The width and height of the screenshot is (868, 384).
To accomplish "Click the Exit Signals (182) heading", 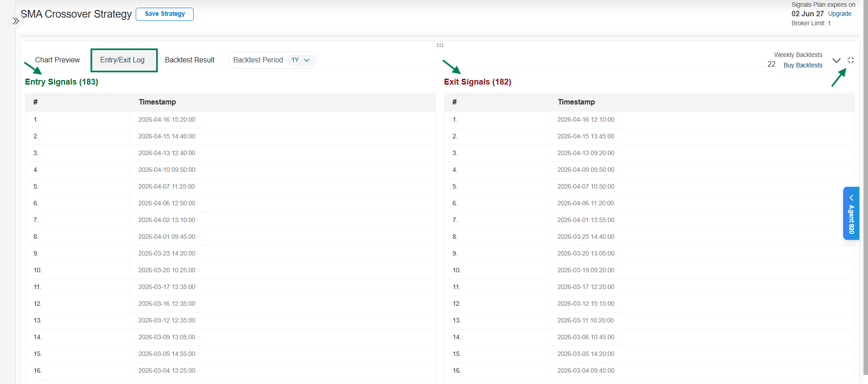I will click(x=477, y=82).
